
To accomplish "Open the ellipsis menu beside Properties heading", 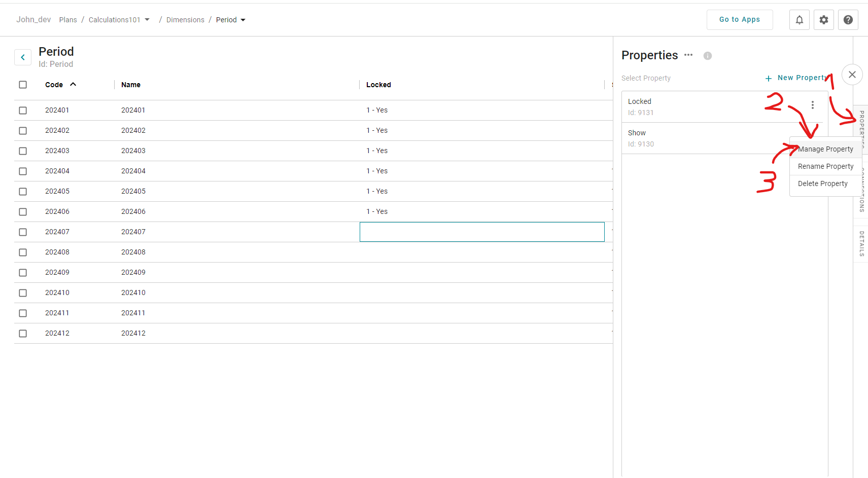I will click(x=688, y=55).
